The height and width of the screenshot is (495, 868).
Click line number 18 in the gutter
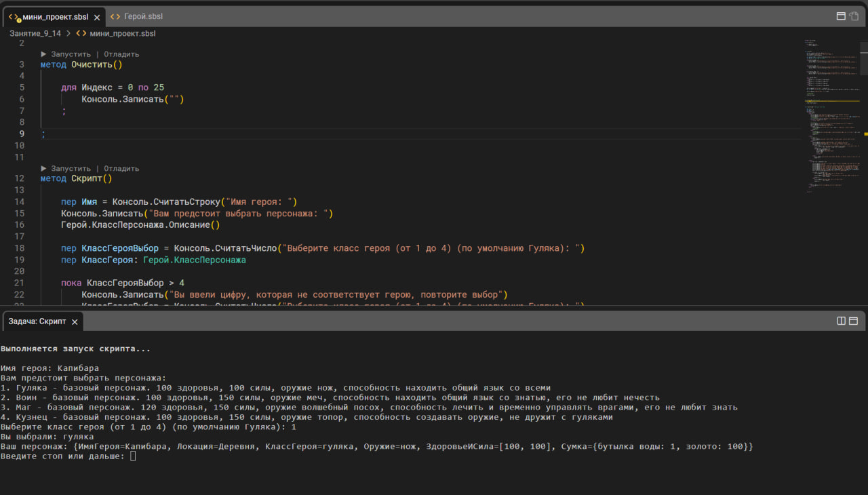coord(19,248)
